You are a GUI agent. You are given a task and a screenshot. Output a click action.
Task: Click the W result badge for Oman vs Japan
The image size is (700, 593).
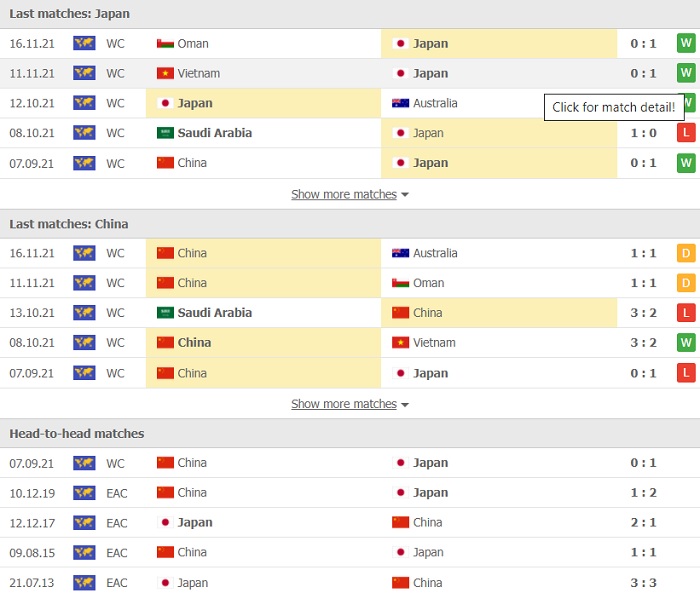[685, 43]
